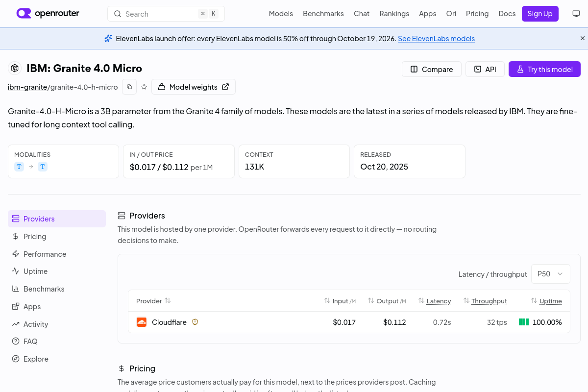The image size is (588, 392).
Task: Open the P50 latency percentile dropdown
Action: 551,274
